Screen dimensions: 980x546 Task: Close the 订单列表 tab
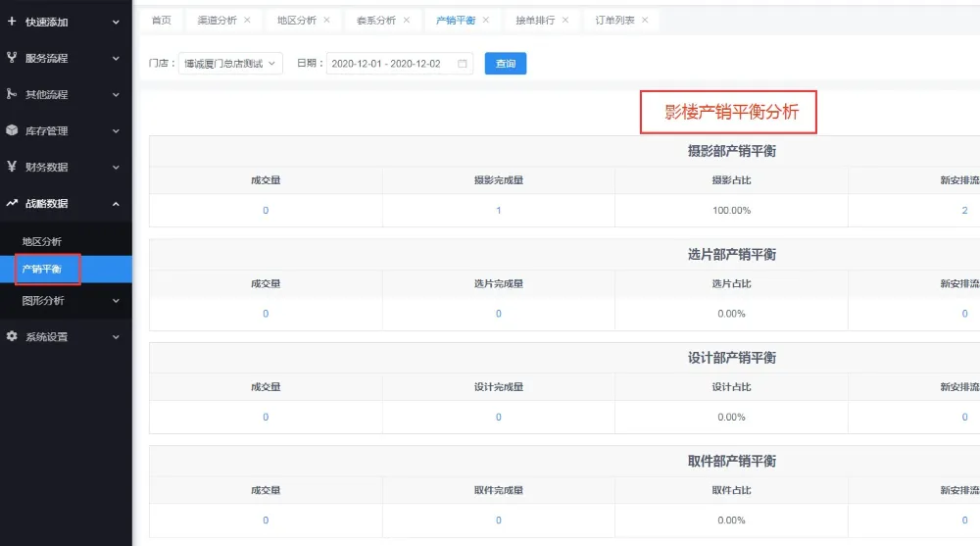(645, 20)
